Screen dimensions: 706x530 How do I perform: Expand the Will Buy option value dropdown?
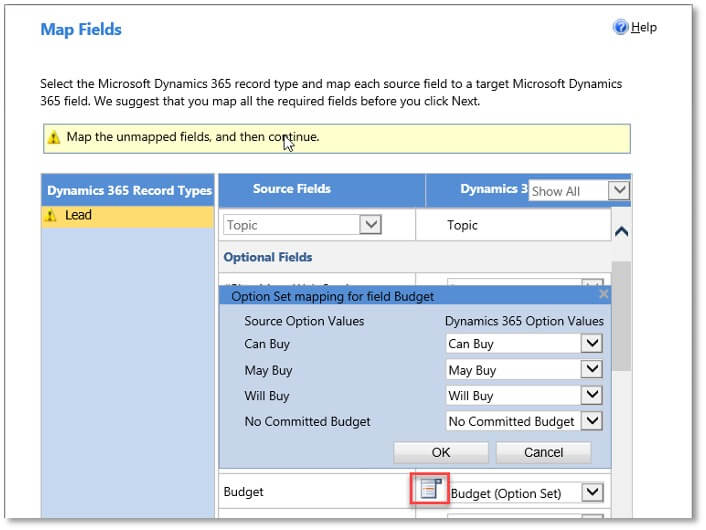(x=592, y=395)
